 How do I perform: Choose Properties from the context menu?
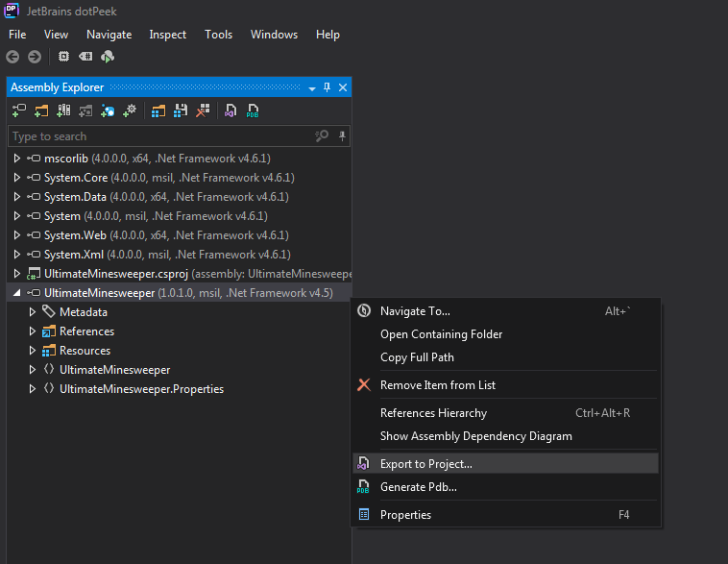pos(505,515)
